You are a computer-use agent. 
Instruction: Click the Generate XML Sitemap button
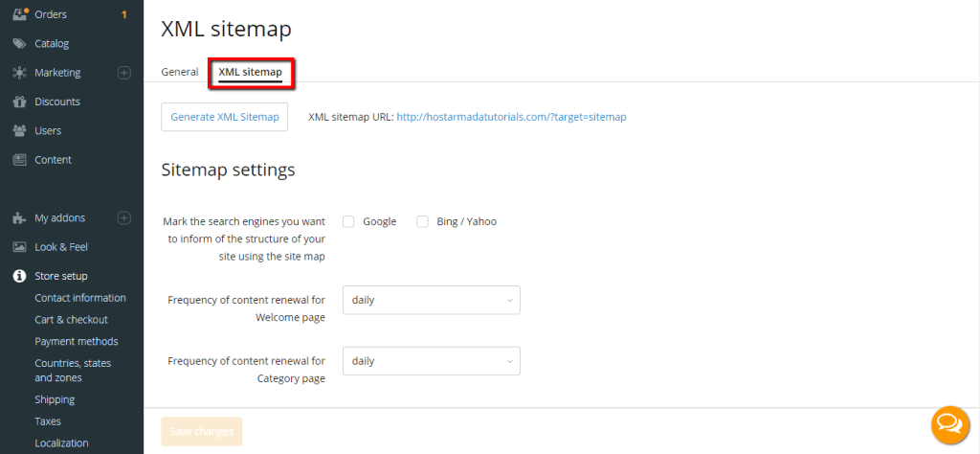(x=224, y=117)
